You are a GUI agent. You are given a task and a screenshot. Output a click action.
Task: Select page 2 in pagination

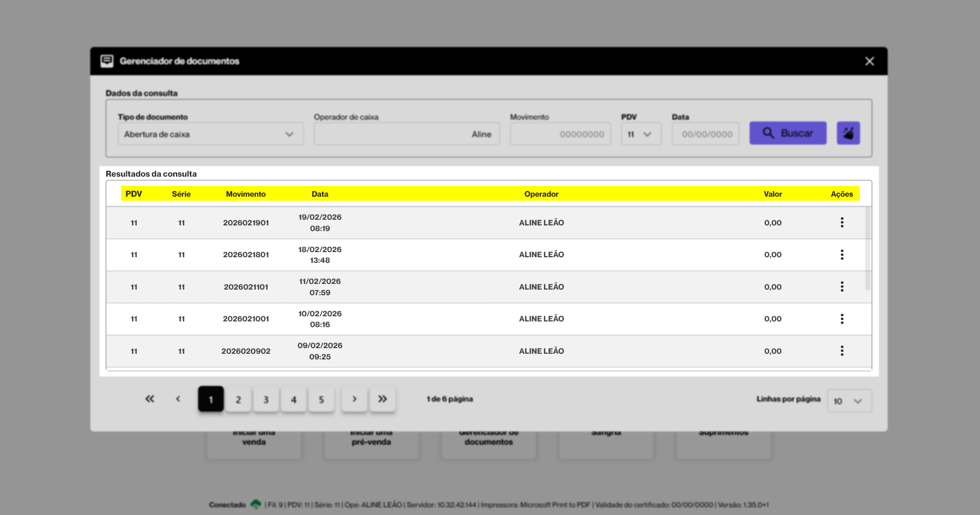tap(238, 399)
